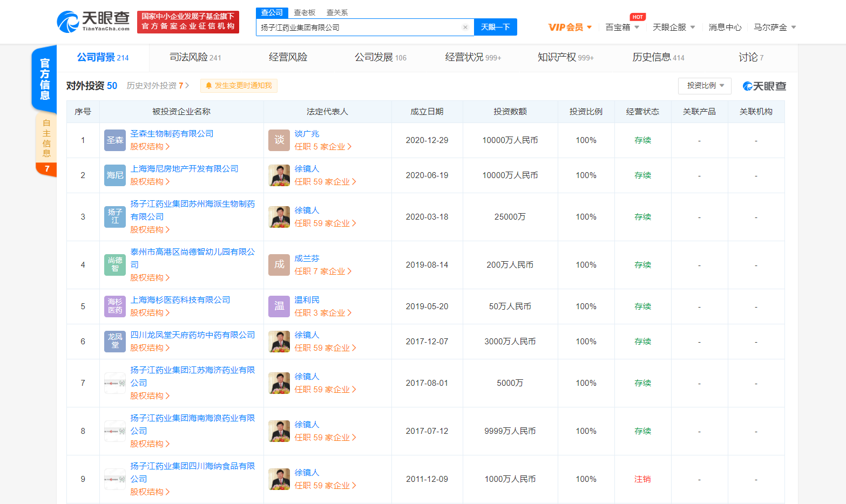Click 任职 3 家企业 for 温利民
846x504 pixels.
[x=323, y=313]
